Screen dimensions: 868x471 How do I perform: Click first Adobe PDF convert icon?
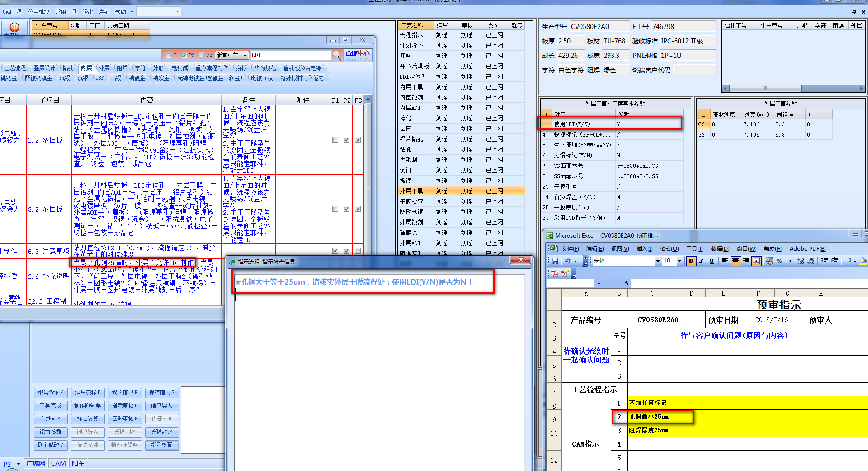(x=555, y=273)
